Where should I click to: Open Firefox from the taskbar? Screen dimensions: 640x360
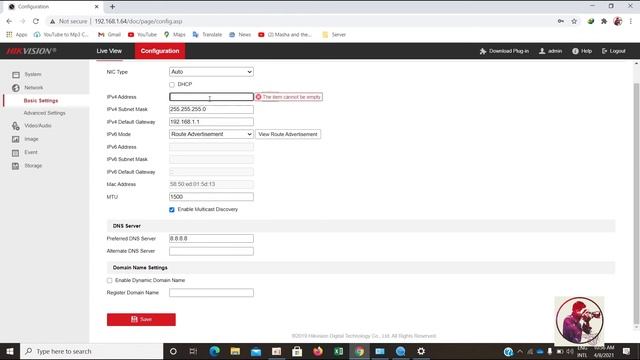(x=318, y=351)
